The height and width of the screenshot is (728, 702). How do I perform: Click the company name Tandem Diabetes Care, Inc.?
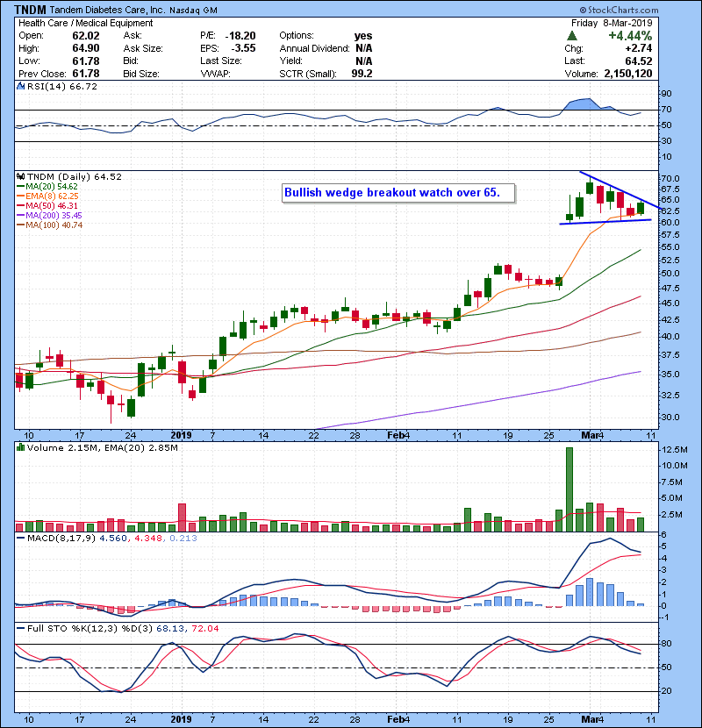[x=107, y=10]
